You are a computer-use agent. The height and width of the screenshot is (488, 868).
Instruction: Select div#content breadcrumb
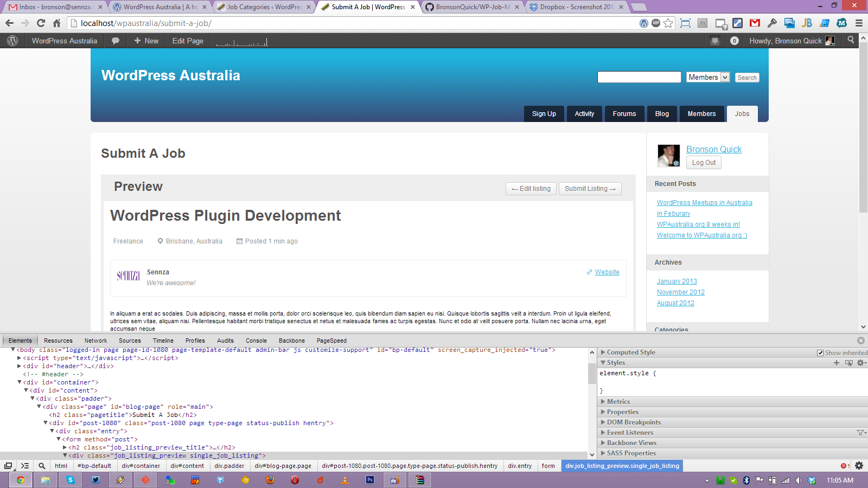[x=187, y=466]
